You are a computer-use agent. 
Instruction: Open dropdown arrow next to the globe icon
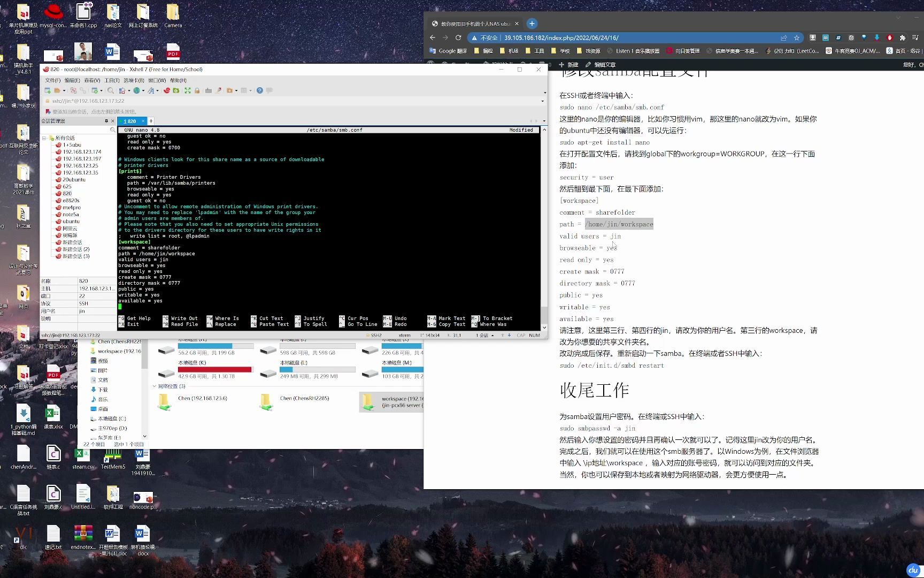[x=143, y=90]
